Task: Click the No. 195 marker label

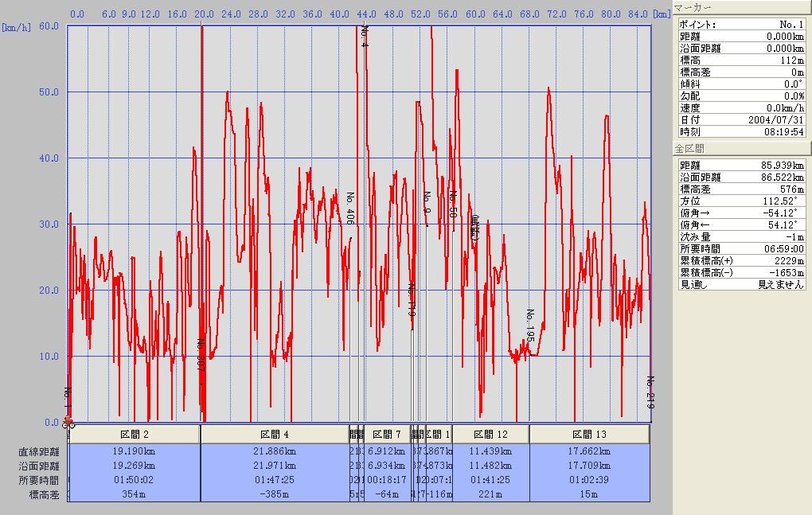Action: (x=529, y=326)
